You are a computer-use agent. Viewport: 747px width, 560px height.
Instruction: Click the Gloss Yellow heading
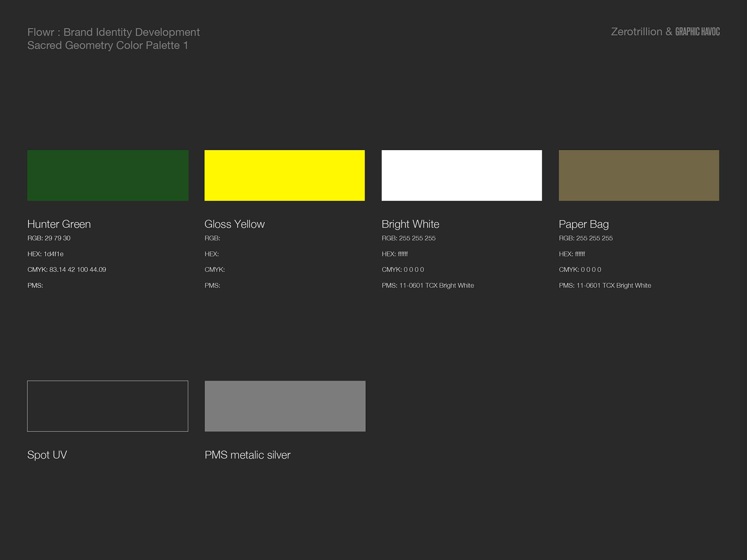[x=234, y=224]
